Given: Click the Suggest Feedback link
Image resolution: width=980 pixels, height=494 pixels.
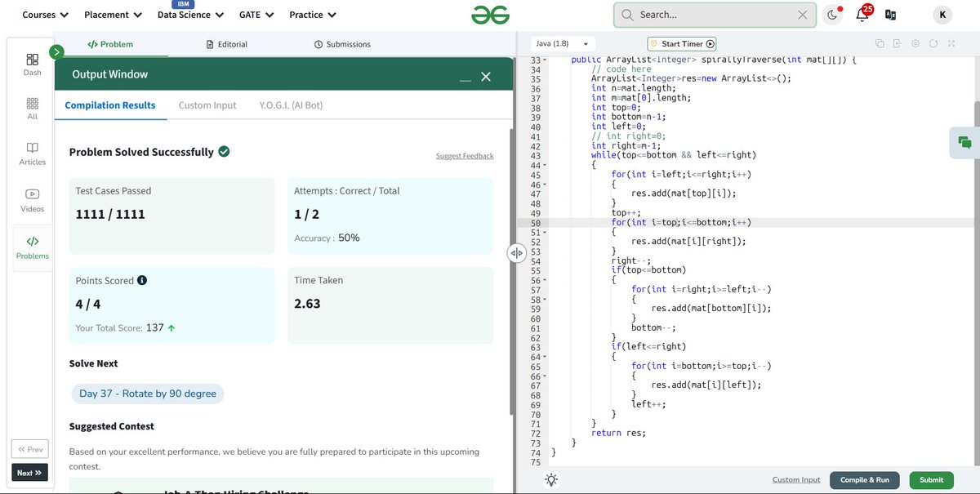Looking at the screenshot, I should point(465,156).
